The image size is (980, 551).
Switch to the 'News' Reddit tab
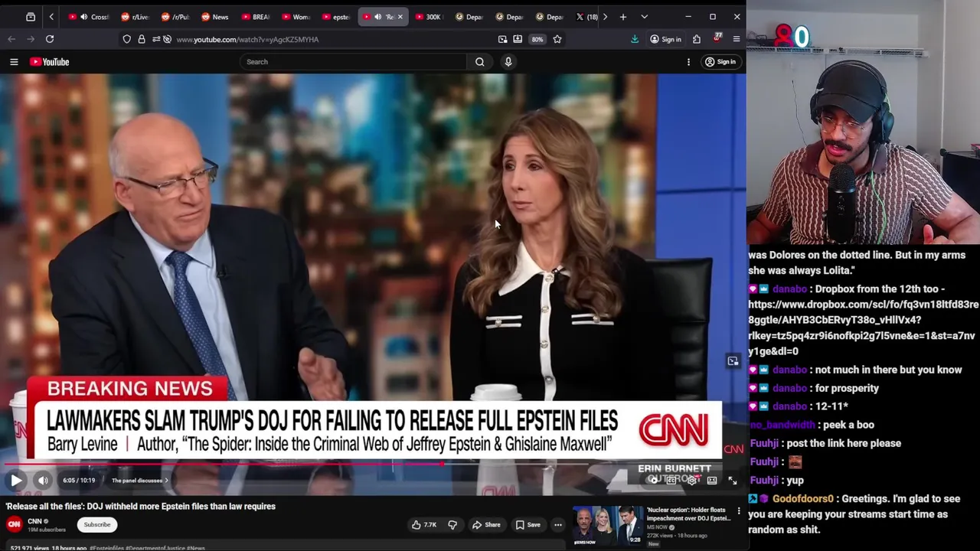(x=215, y=17)
